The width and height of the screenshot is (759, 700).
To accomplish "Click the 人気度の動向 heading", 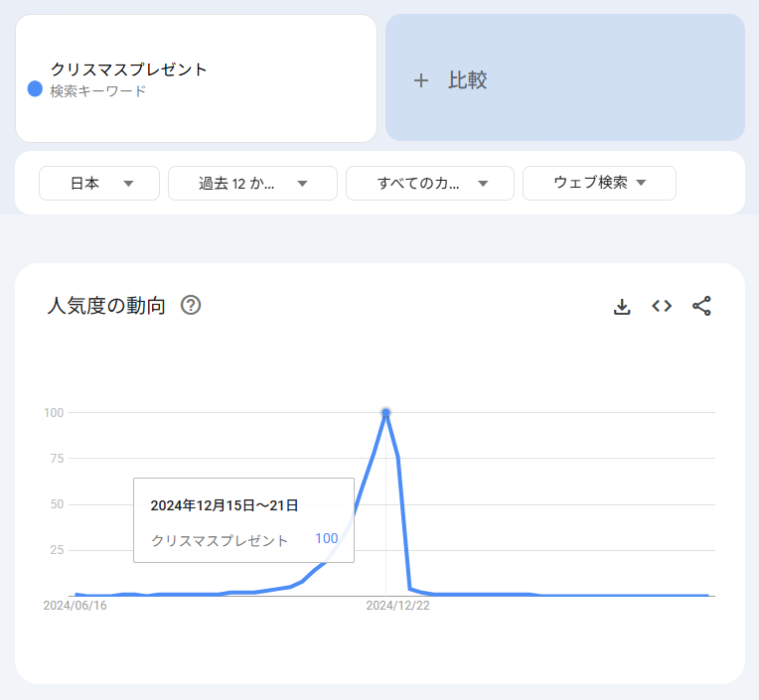I will pos(106,306).
